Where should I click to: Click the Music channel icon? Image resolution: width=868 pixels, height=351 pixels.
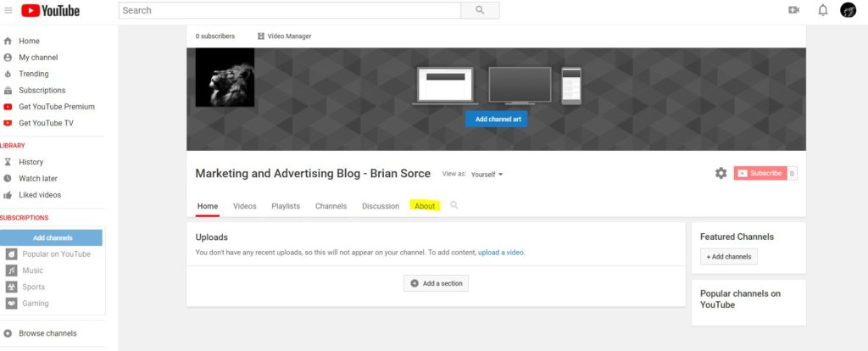(11, 270)
